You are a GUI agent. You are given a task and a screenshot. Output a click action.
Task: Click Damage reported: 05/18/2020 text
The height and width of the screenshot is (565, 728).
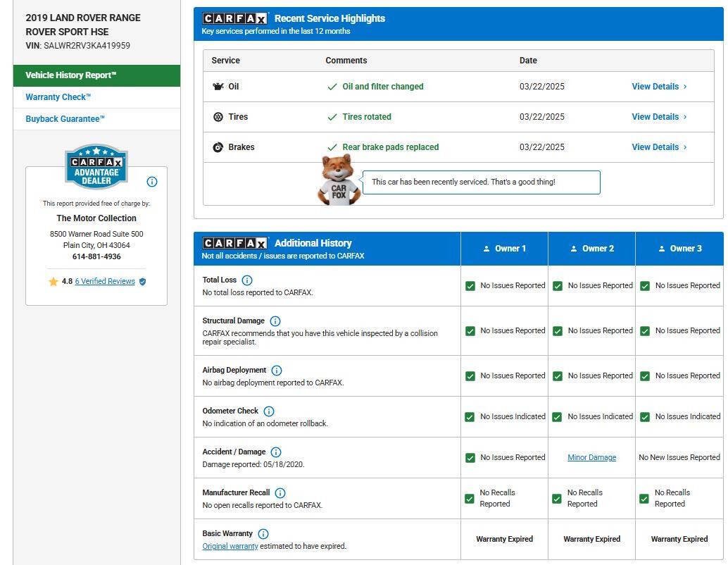(x=253, y=464)
